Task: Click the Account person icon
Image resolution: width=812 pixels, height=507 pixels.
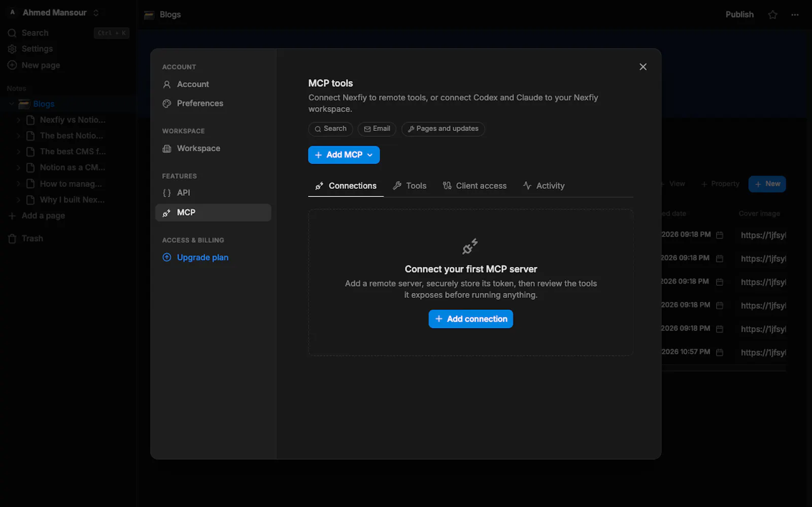Action: [x=166, y=84]
